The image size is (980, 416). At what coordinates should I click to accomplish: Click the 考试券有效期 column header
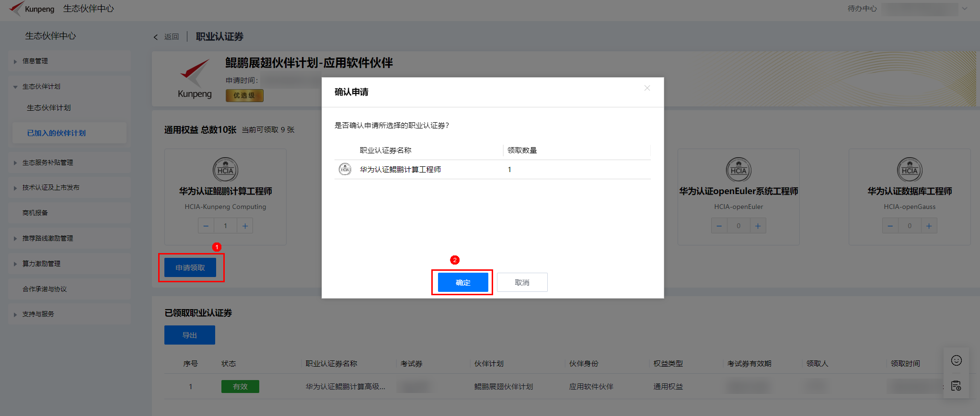pyautogui.click(x=749, y=364)
